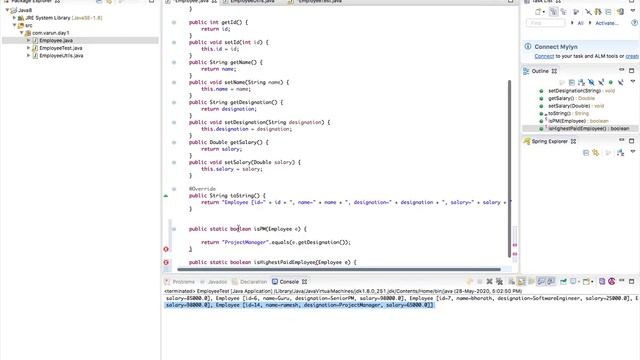Click the Find field in Task List
Screen dimensions: 640x360
(546, 23)
